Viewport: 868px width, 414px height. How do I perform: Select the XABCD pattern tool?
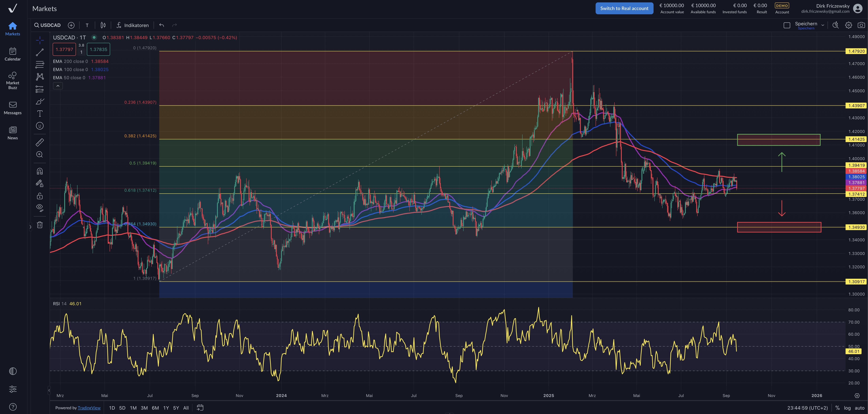[40, 77]
